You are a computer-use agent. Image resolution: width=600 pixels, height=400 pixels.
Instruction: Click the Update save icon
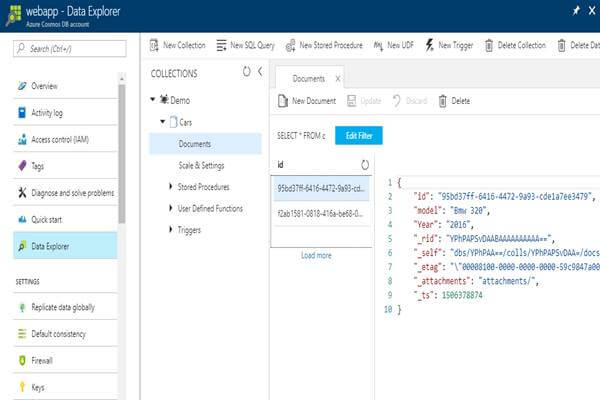351,101
